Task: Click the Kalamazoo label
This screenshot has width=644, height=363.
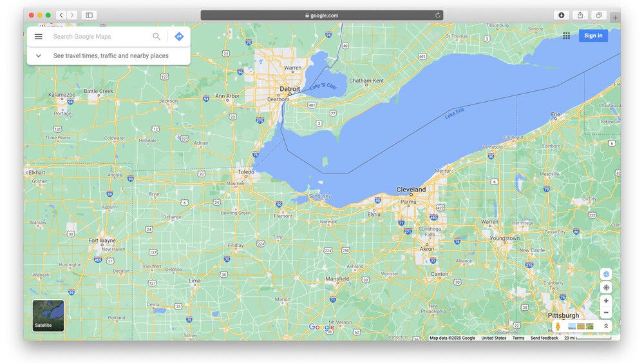Action: point(62,95)
